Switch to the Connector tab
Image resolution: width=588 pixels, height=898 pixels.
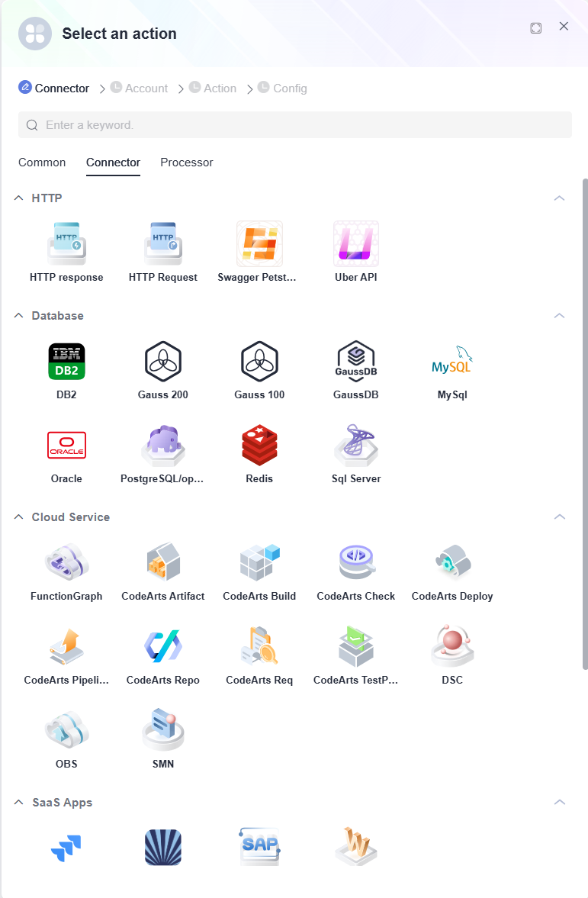114,163
